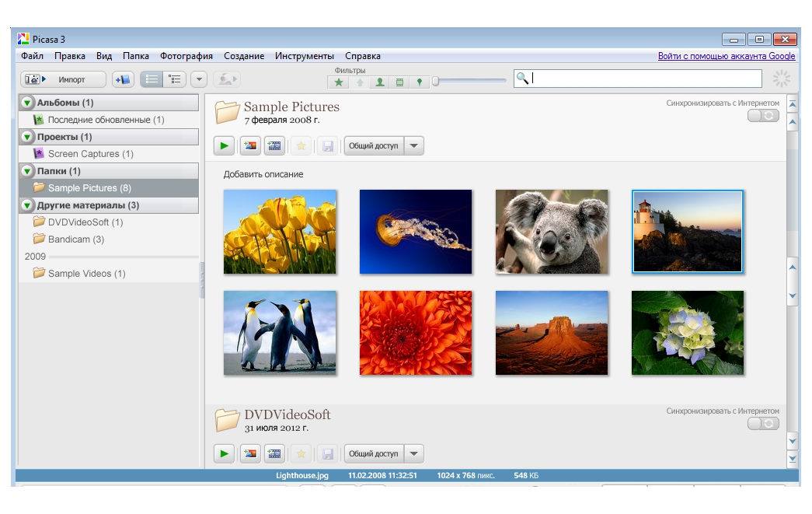Viewport: 812px width, 514px height.
Task: Click star icon in Sample Pictures toolbar
Action: pyautogui.click(x=301, y=145)
